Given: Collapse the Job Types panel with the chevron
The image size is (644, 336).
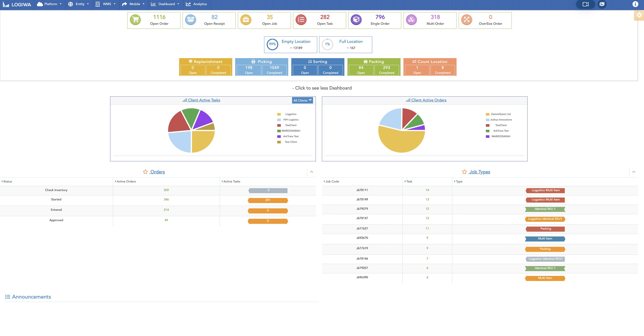Looking at the screenshot, I should tap(634, 172).
